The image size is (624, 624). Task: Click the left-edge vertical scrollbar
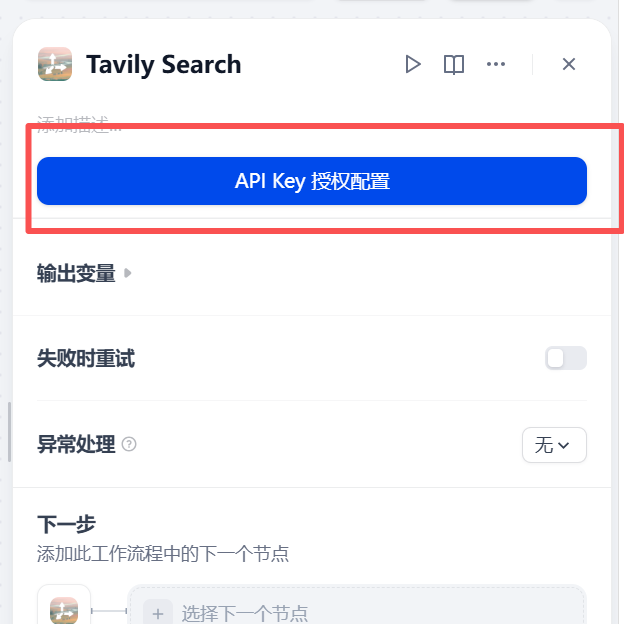[9, 432]
